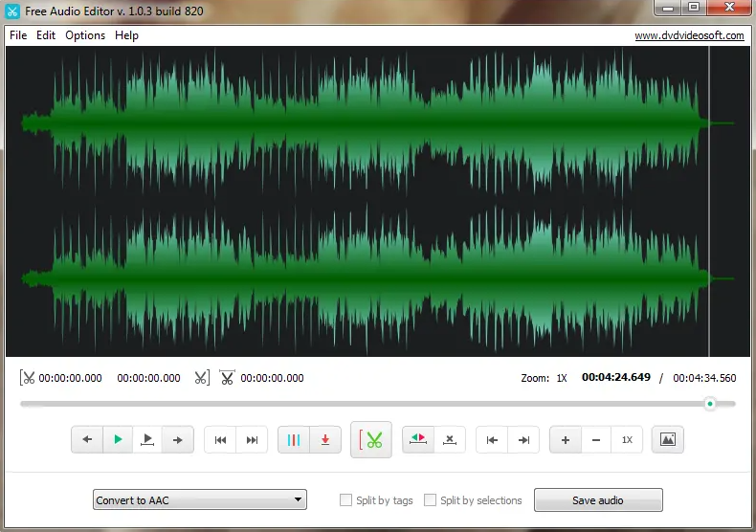Jump to next tag button

click(252, 439)
